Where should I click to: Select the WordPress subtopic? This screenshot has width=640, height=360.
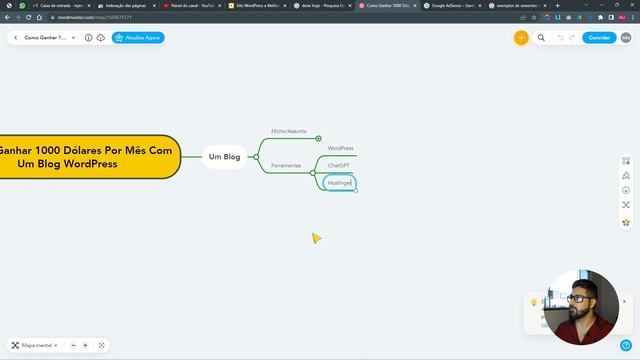point(340,148)
